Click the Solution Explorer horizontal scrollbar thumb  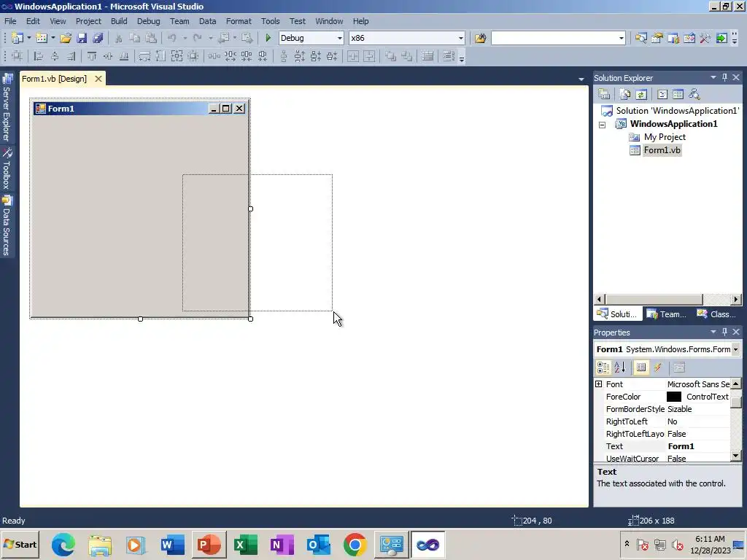pos(654,299)
